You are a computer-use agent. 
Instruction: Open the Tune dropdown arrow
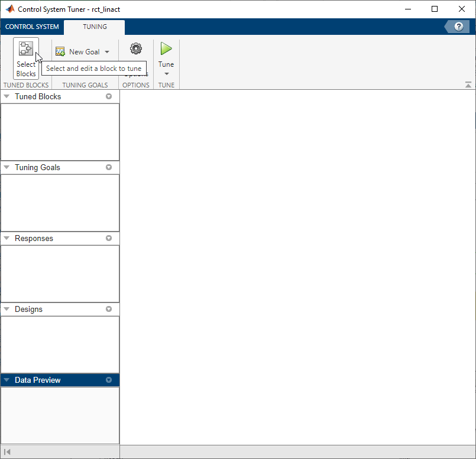point(166,74)
